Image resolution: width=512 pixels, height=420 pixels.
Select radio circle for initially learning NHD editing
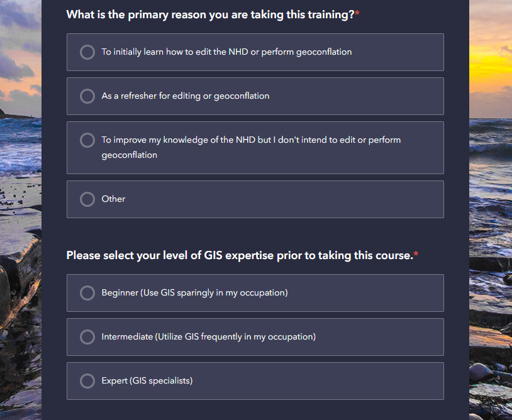[x=87, y=52]
